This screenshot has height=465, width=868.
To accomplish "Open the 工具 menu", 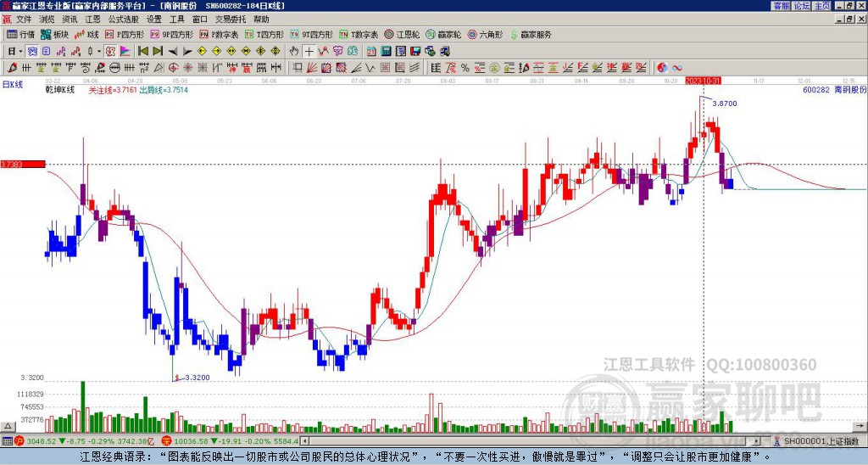I will click(176, 20).
